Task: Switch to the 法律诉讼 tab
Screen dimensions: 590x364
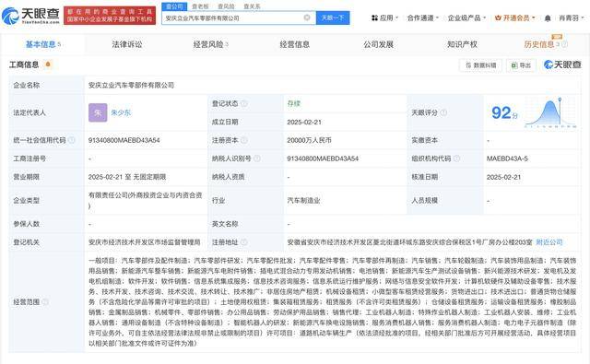Action: 127,44
